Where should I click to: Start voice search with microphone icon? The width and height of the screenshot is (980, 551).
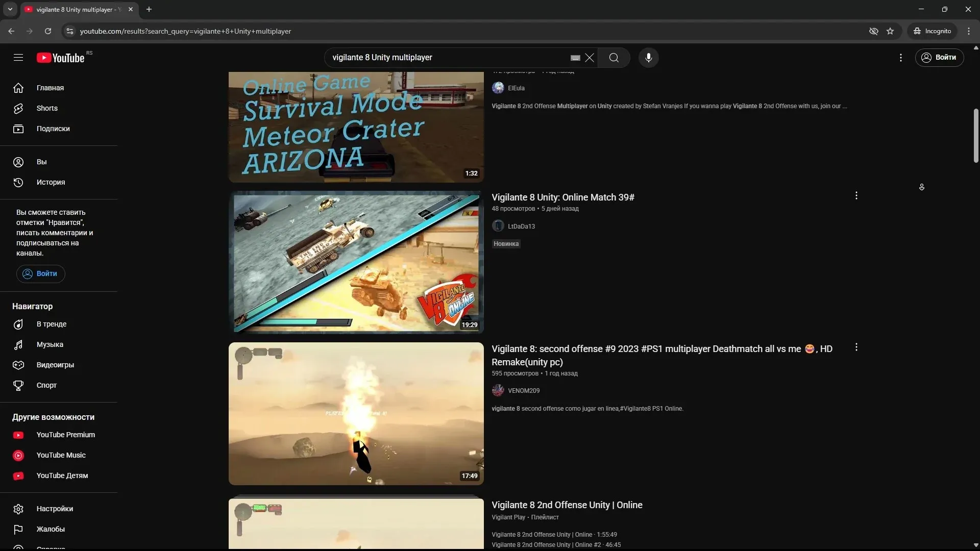648,58
